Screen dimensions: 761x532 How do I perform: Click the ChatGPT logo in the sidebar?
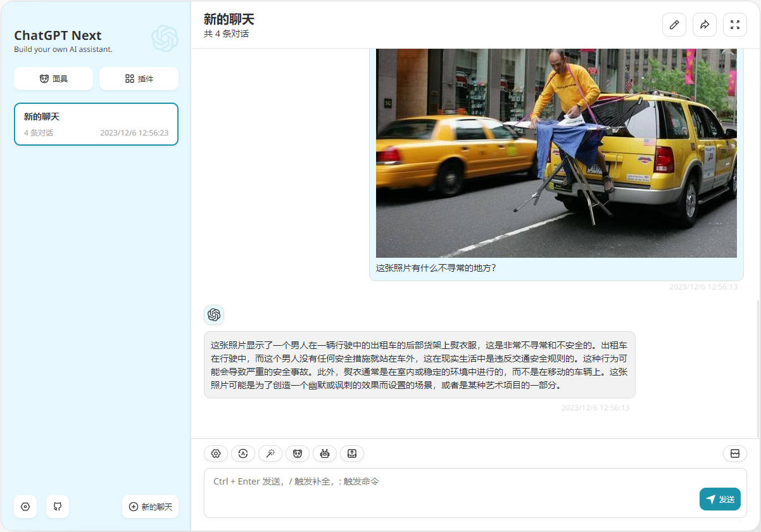[165, 39]
